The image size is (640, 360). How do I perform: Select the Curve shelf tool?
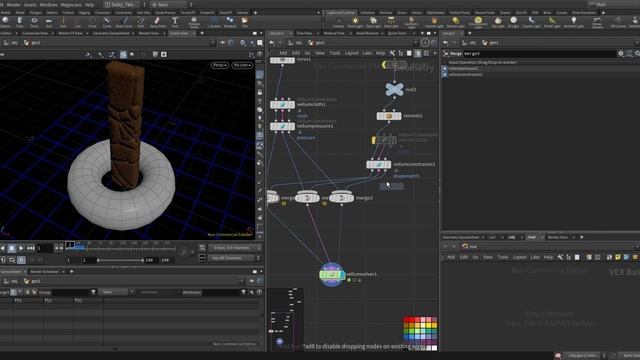pos(107,22)
